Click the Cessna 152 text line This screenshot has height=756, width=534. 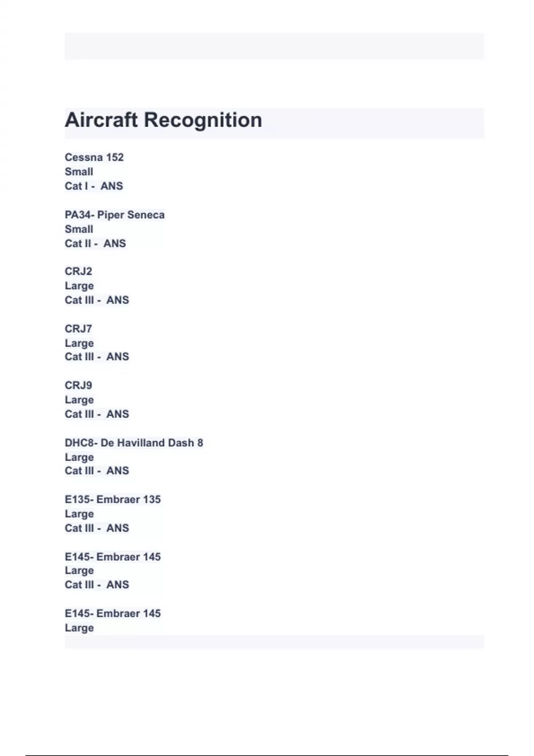tap(94, 157)
